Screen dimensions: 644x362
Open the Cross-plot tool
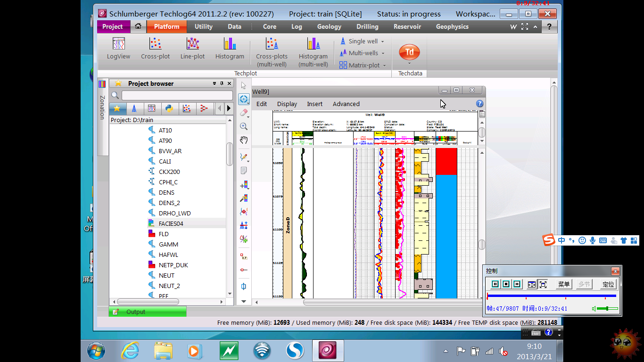(x=155, y=49)
